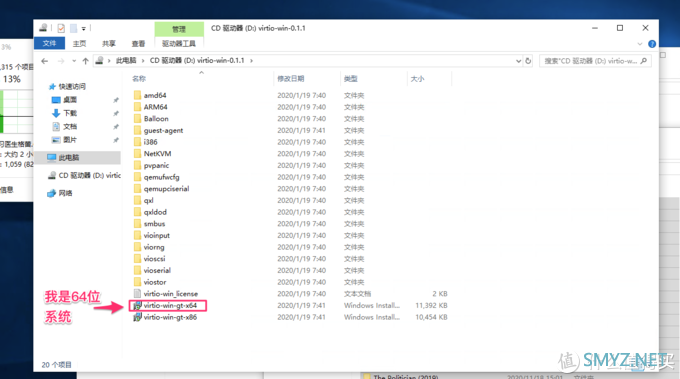680x379 pixels.
Task: Open the quick access toolbar dropdown
Action: pos(83,29)
